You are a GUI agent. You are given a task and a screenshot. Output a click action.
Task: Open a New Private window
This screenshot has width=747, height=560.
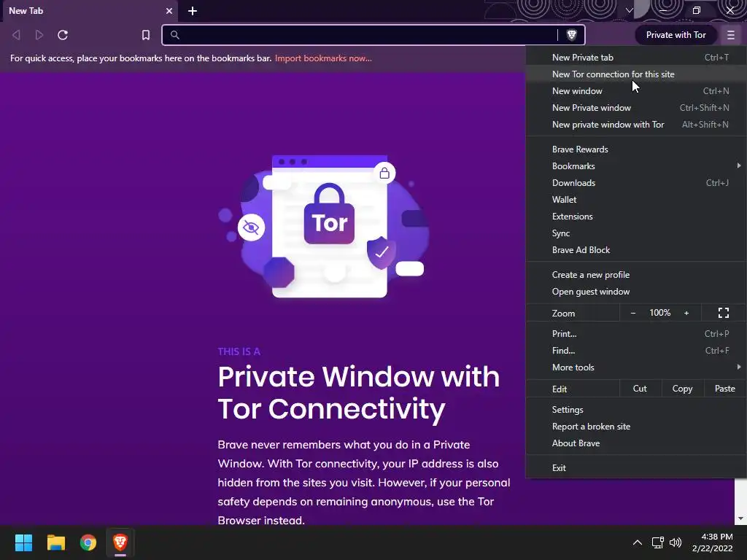point(636,108)
